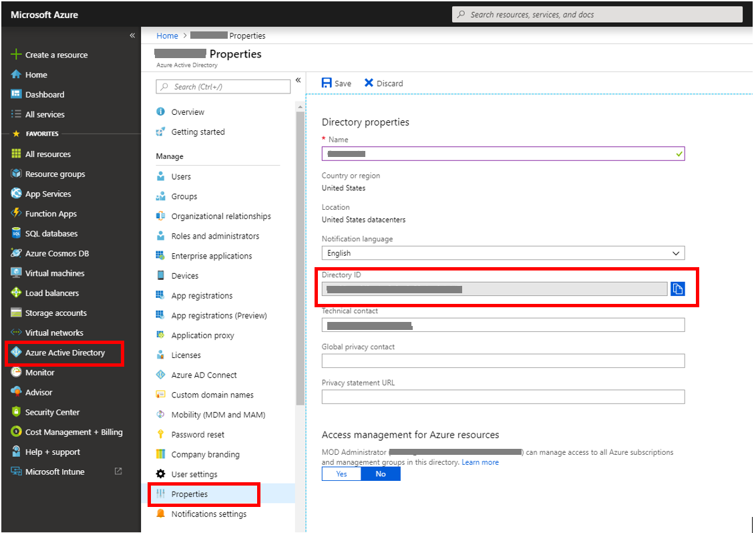Set access management toggle to Yes
The width and height of the screenshot is (756, 533).
[x=341, y=474]
